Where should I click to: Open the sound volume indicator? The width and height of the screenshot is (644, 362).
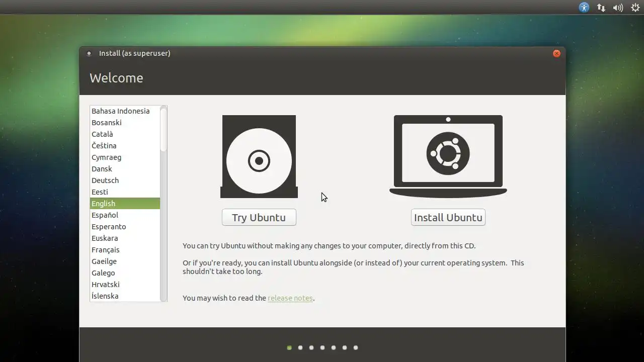pyautogui.click(x=618, y=7)
